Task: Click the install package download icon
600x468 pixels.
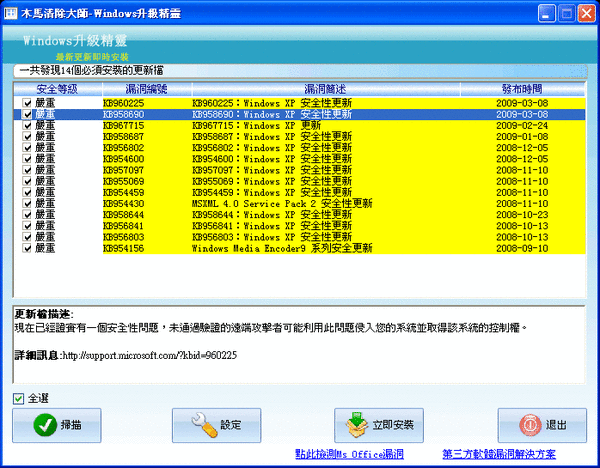Action: [357, 425]
